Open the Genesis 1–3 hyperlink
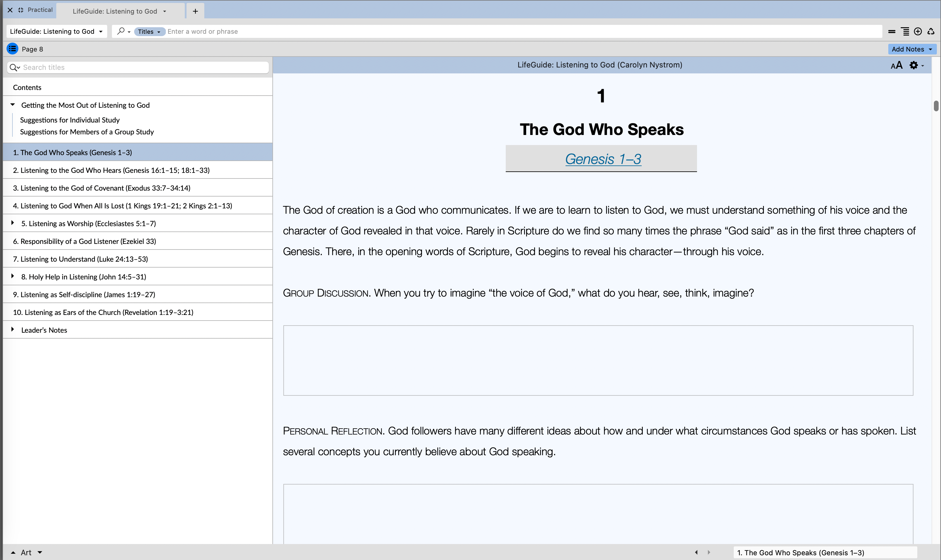The width and height of the screenshot is (941, 560). (x=603, y=159)
